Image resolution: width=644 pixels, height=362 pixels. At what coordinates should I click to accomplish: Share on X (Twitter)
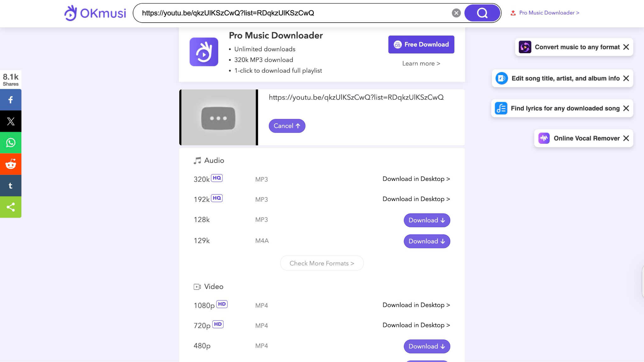pyautogui.click(x=11, y=121)
